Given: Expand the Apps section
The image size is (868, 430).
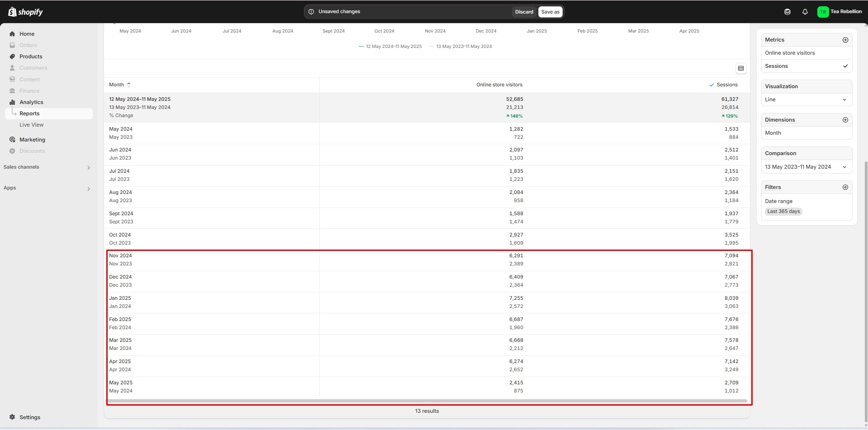Looking at the screenshot, I should [x=88, y=189].
